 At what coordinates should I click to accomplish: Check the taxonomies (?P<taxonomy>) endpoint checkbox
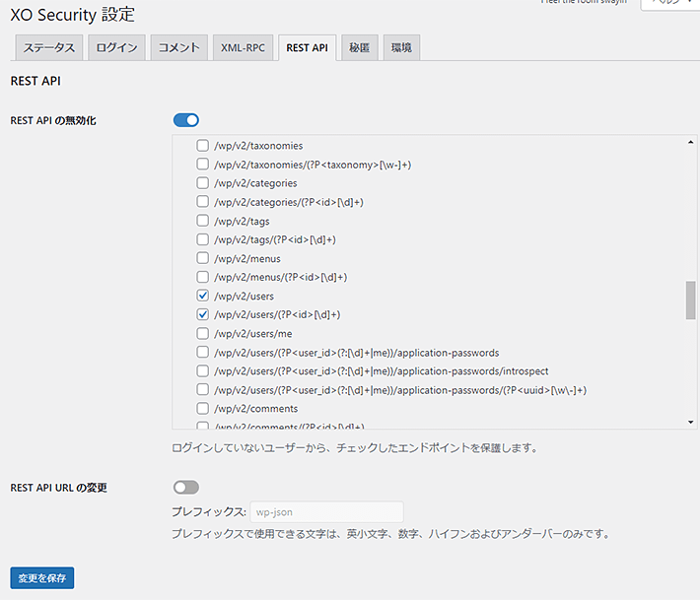pos(203,165)
